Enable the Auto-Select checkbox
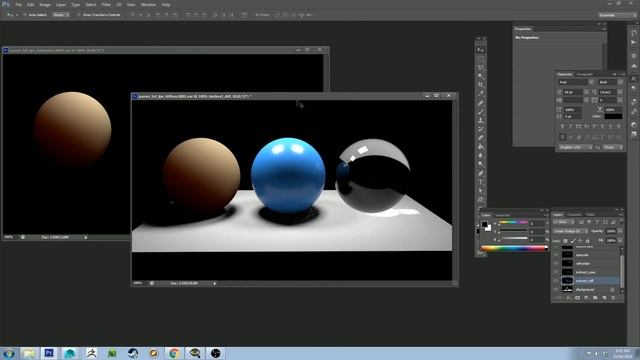Image resolution: width=640 pixels, height=360 pixels. click(25, 15)
